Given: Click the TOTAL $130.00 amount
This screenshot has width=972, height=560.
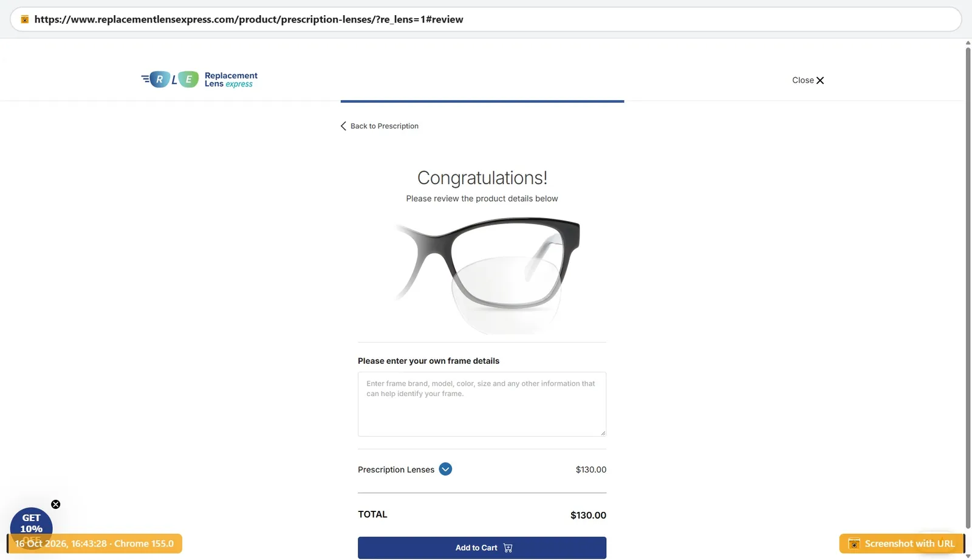Looking at the screenshot, I should (x=588, y=515).
